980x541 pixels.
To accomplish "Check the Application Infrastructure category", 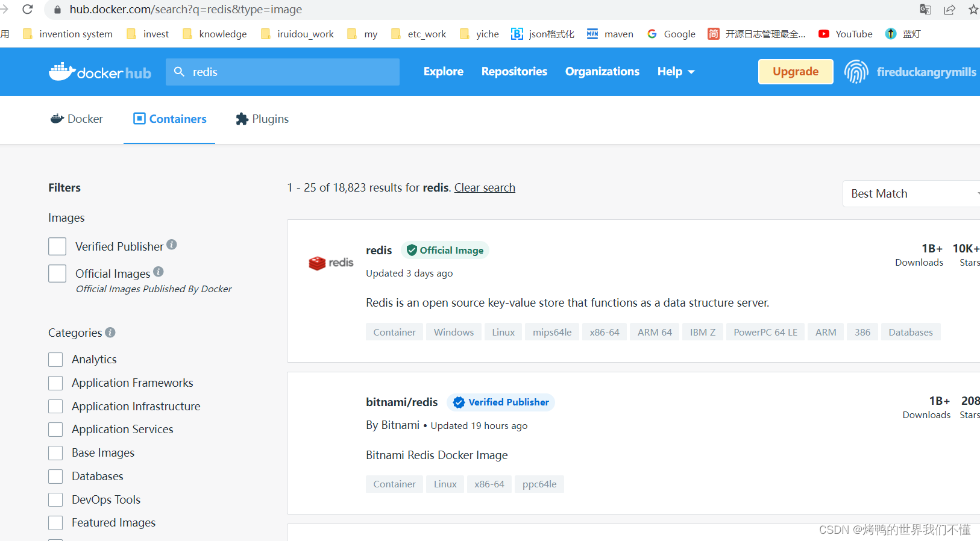I will click(x=55, y=407).
